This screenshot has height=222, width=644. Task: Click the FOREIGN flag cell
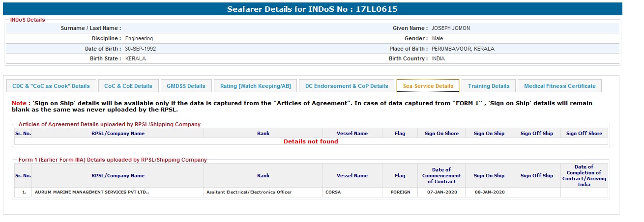click(x=400, y=192)
